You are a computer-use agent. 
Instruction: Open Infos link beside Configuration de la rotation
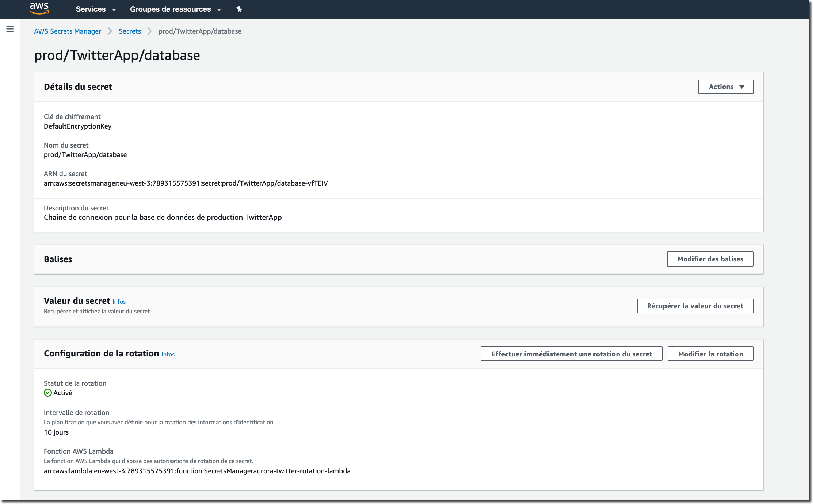(x=168, y=354)
